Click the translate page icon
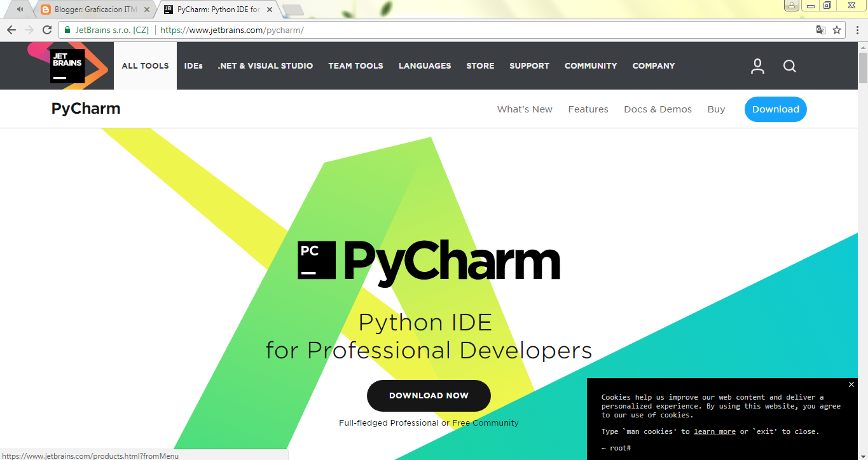868x460 pixels. pos(821,30)
